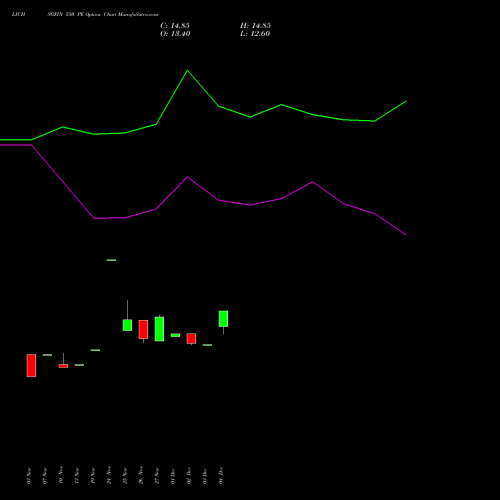Click the small green candle above 01 Dec
The width and height of the screenshot is (500, 500).
pos(175,335)
